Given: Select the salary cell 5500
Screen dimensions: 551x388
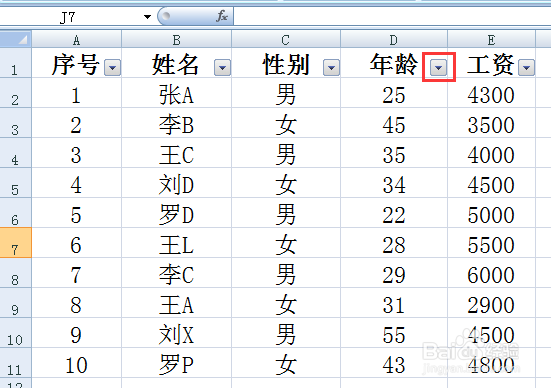Looking at the screenshot, I should coord(491,242).
